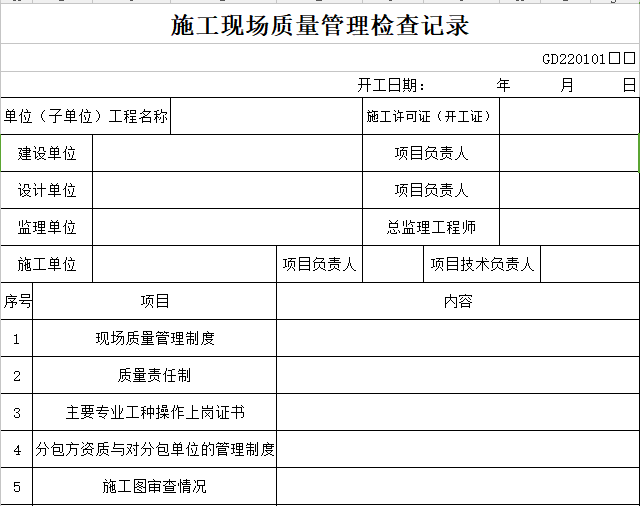Viewport: 640px width, 506px height.
Task: Click the empty field right of 总监理工程师
Action: pyautogui.click(x=568, y=227)
